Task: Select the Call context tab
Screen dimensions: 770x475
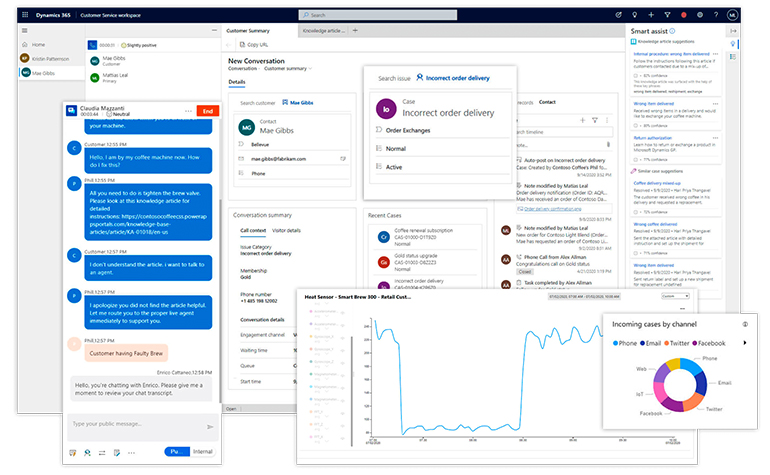Action: [253, 230]
